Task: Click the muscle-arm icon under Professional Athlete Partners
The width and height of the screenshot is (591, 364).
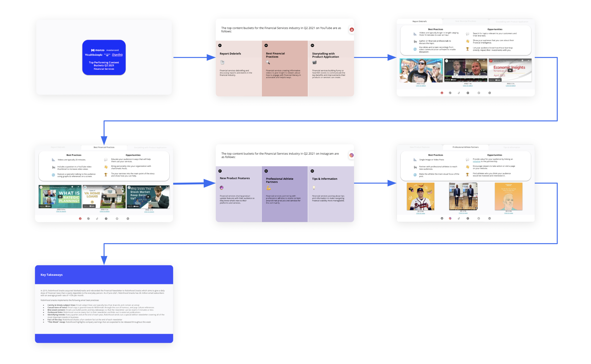Action: pyautogui.click(x=268, y=188)
